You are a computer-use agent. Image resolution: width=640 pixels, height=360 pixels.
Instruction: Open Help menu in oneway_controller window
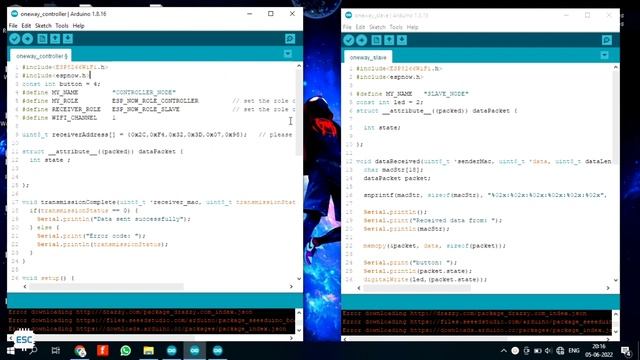point(78,26)
